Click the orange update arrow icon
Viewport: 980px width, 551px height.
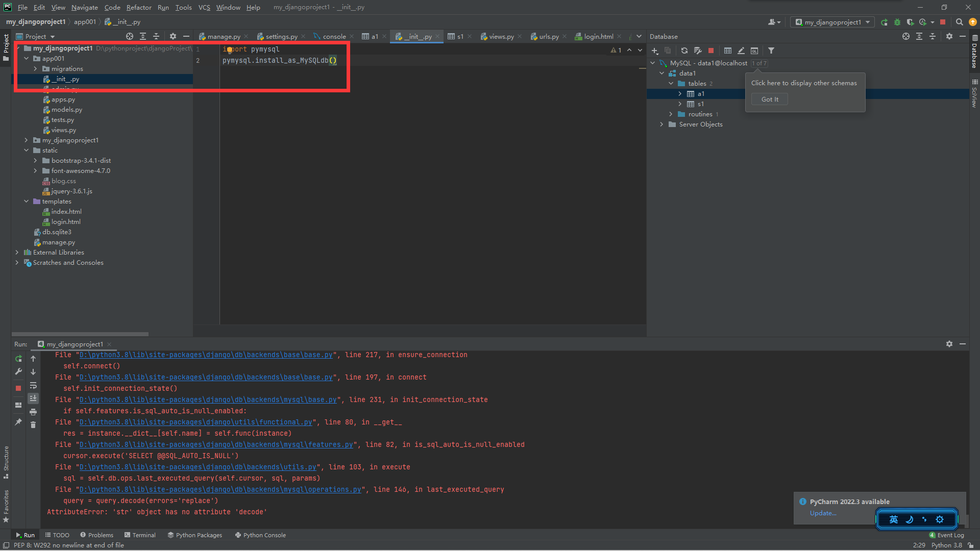pyautogui.click(x=973, y=22)
